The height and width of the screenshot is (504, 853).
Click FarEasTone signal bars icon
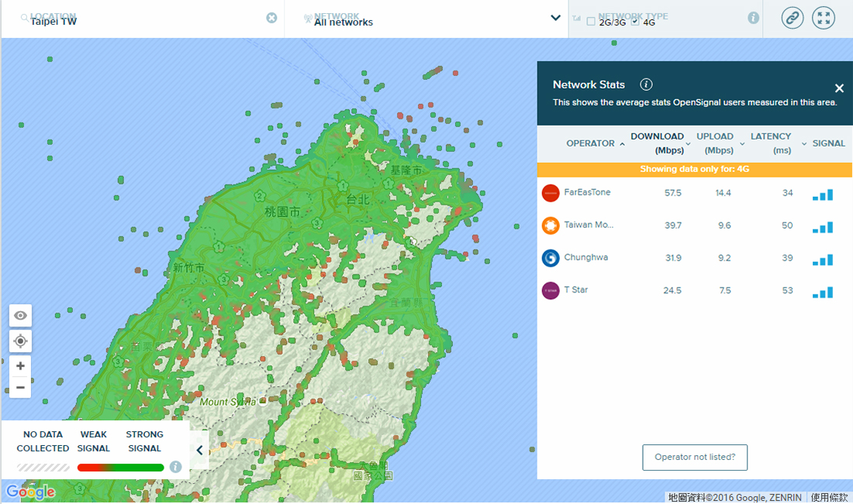tap(823, 195)
